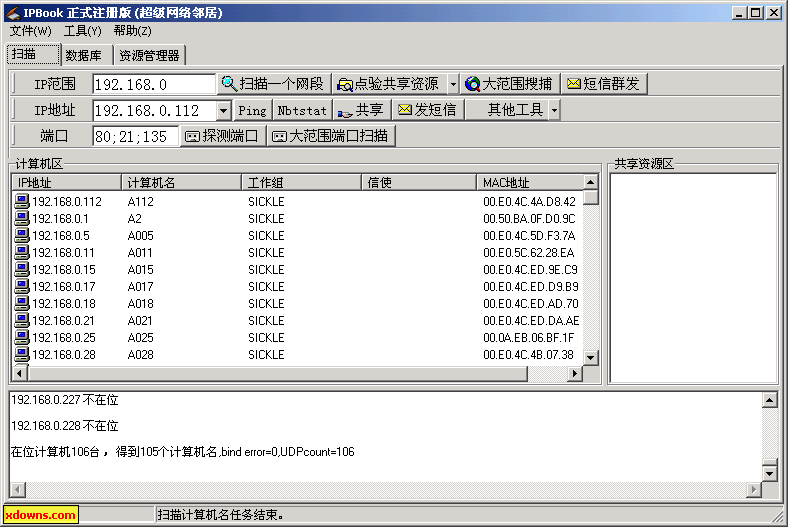This screenshot has height=527, width=788.
Task: Click log panel scroll down arrow
Action: pyautogui.click(x=769, y=473)
